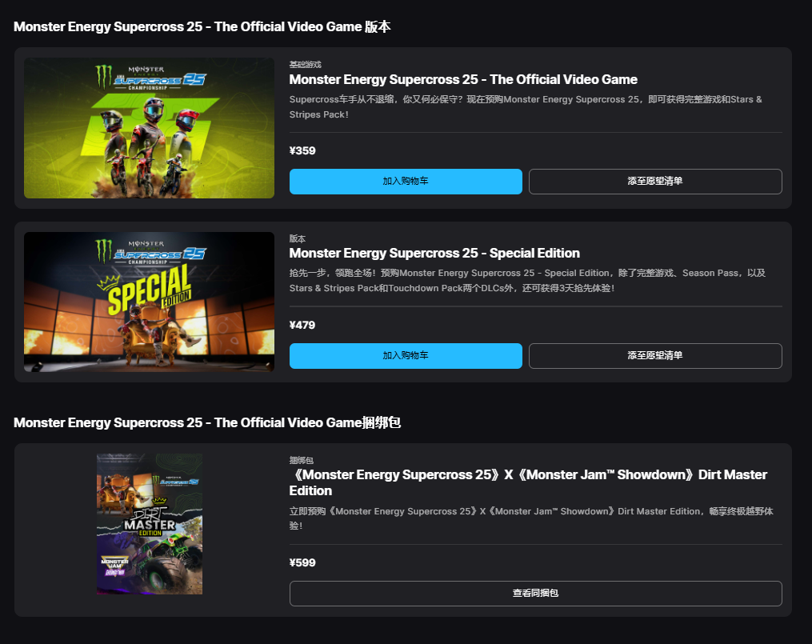Click the 捆绑包 label above Dirt Master Edition
Image resolution: width=812 pixels, height=644 pixels.
(302, 460)
